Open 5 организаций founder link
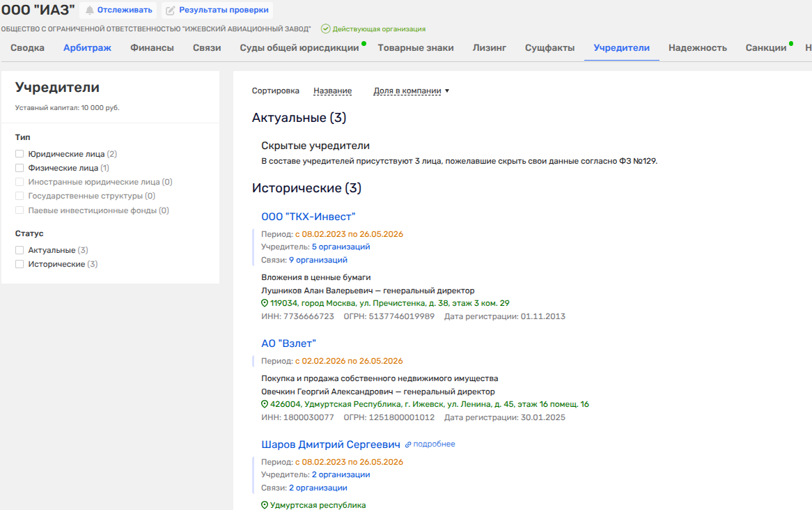This screenshot has height=510, width=812. click(x=341, y=247)
